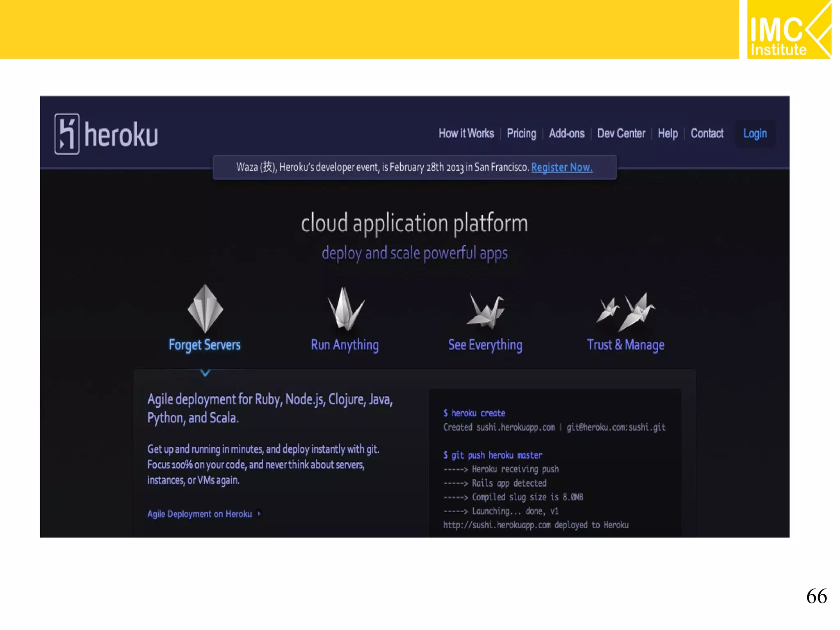Viewport: 840px width, 630px height.
Task: Click the Register Now link
Action: (x=562, y=167)
